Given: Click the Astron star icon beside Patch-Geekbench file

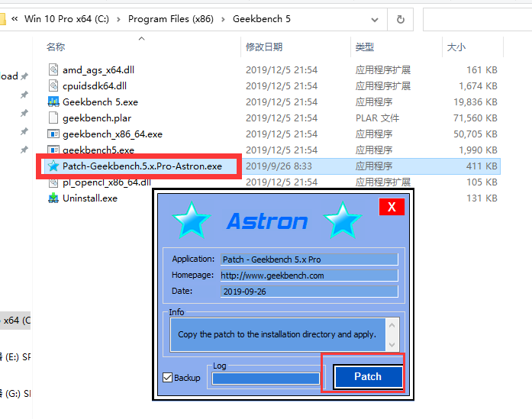Looking at the screenshot, I should (53, 166).
